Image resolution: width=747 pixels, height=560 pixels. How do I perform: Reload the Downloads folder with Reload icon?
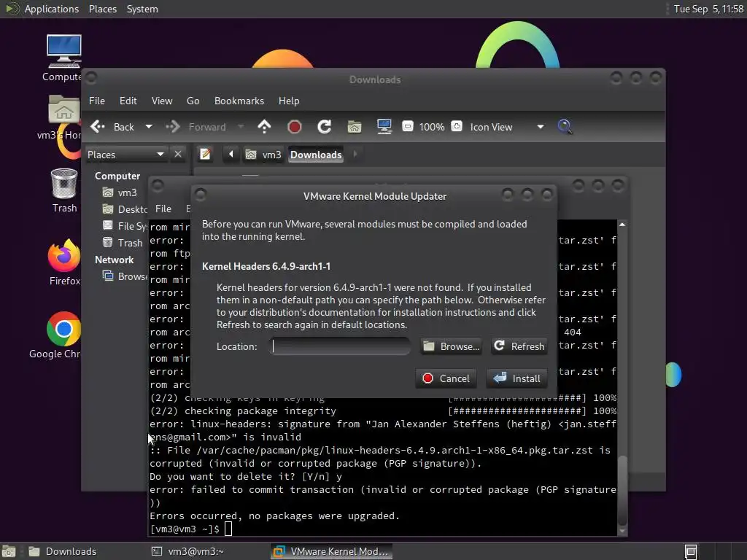(x=325, y=127)
